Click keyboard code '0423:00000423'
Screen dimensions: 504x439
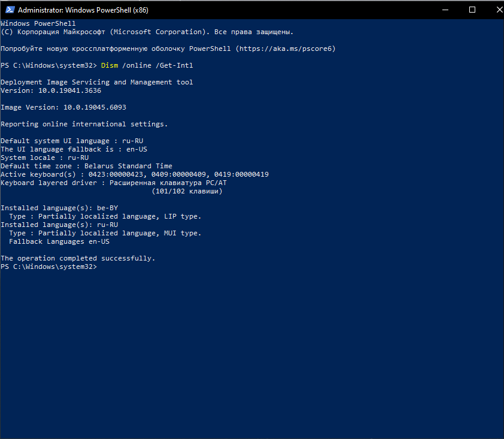116,174
